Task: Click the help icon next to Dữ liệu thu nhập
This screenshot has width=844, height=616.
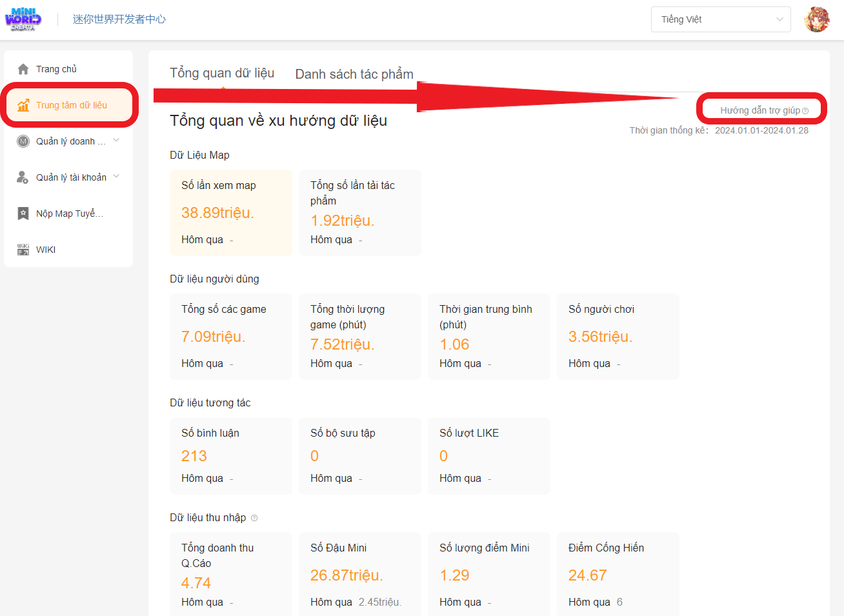Action: [254, 518]
